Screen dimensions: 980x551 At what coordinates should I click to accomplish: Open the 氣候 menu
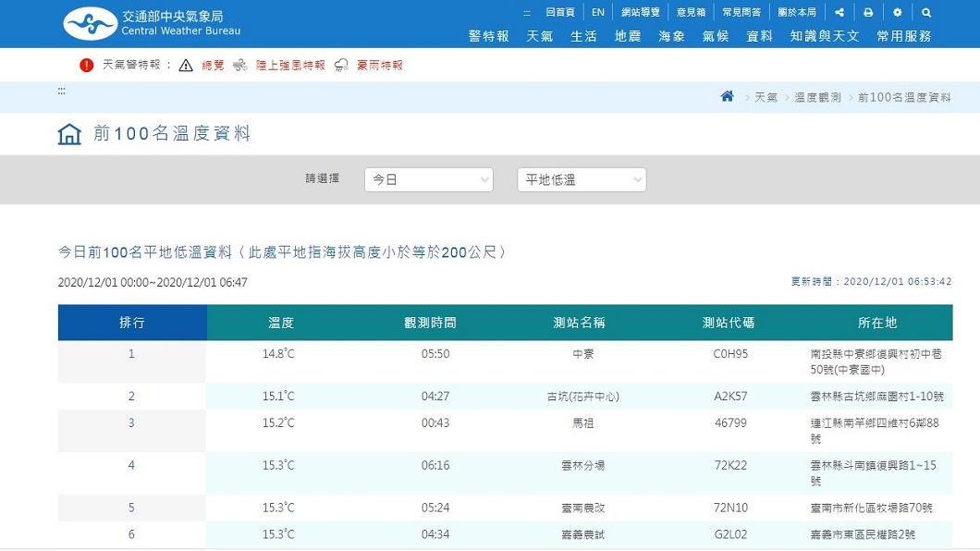(716, 36)
